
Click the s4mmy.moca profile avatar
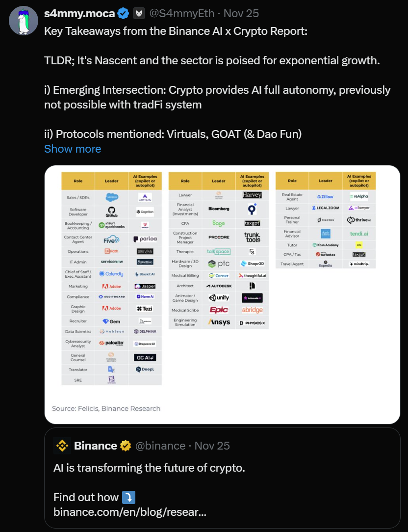tap(24, 21)
